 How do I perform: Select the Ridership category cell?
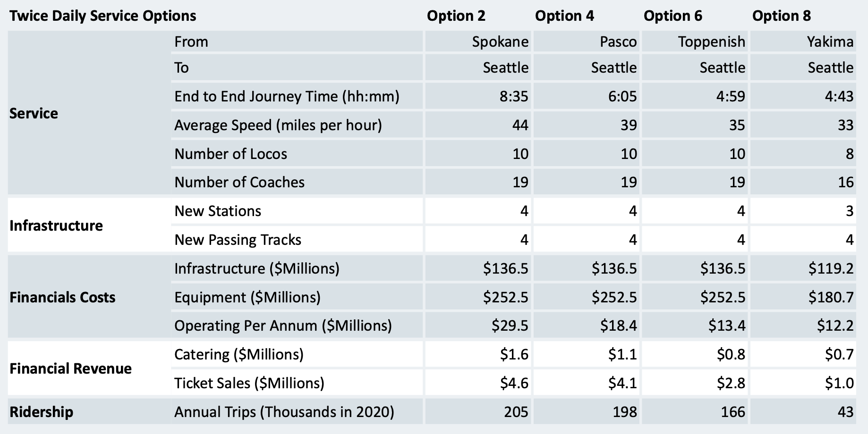(42, 412)
